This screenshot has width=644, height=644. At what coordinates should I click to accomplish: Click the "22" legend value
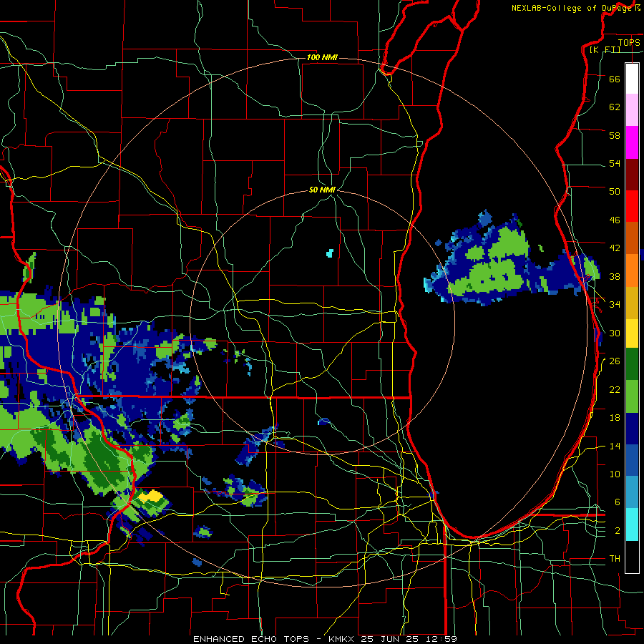615,389
